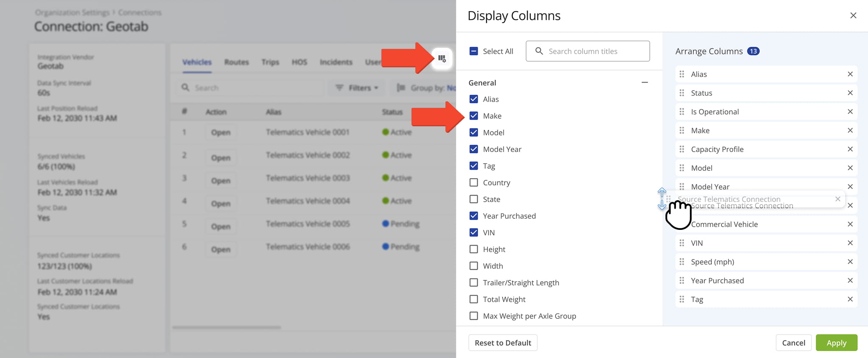This screenshot has width=868, height=358.
Task: Remove Commercial Vehicle from arranged columns
Action: click(x=850, y=224)
